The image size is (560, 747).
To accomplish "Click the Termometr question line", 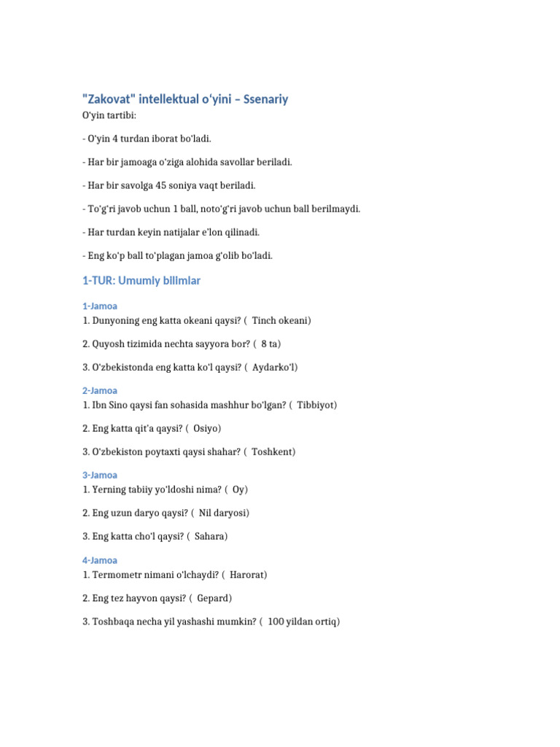I will (175, 574).
